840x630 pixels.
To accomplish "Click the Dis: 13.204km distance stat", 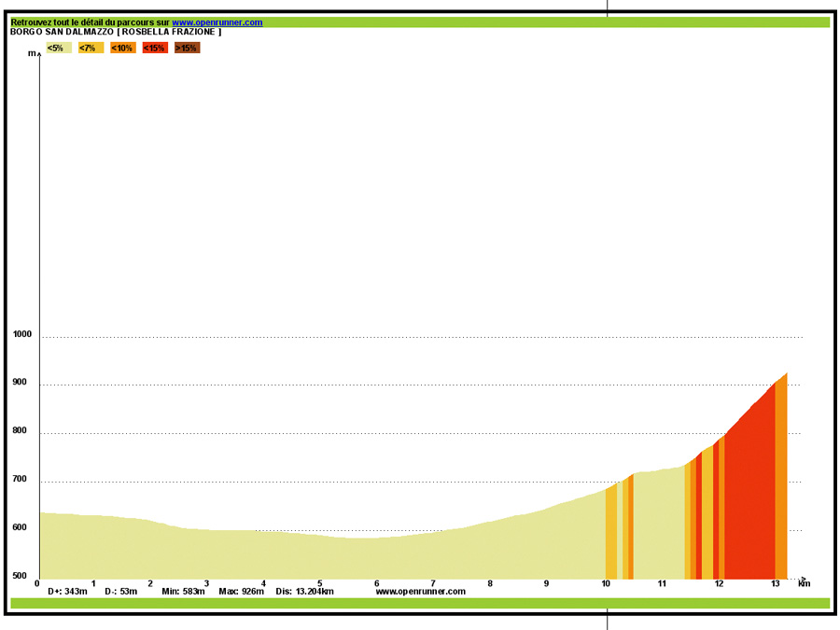I will (305, 592).
